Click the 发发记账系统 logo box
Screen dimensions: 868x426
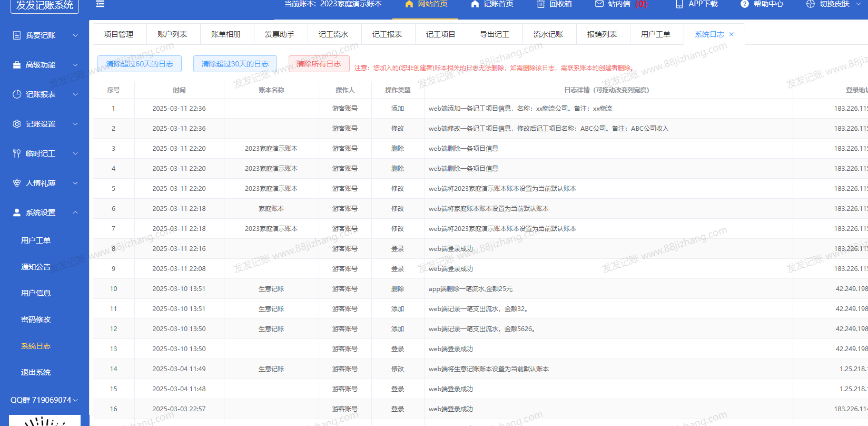point(45,5)
